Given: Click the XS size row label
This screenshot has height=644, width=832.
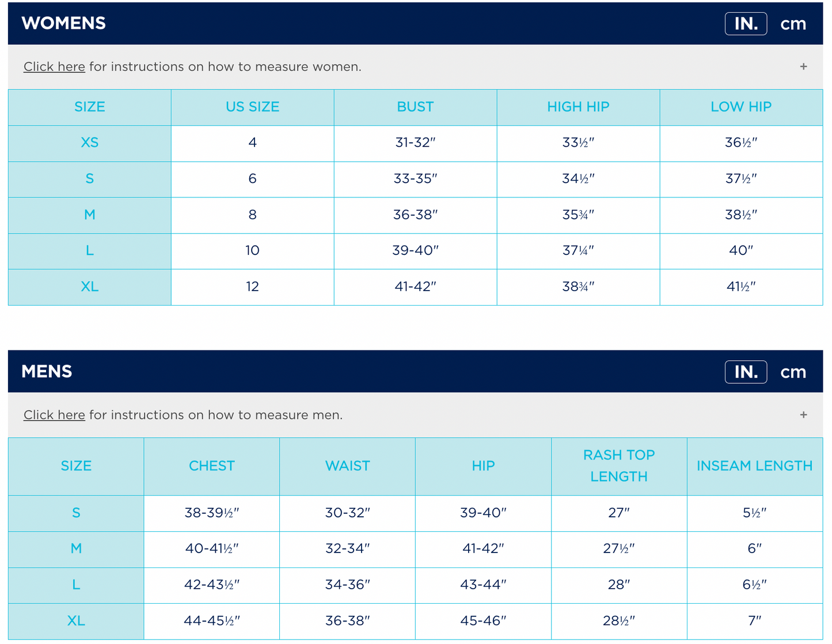Looking at the screenshot, I should pyautogui.click(x=89, y=143).
